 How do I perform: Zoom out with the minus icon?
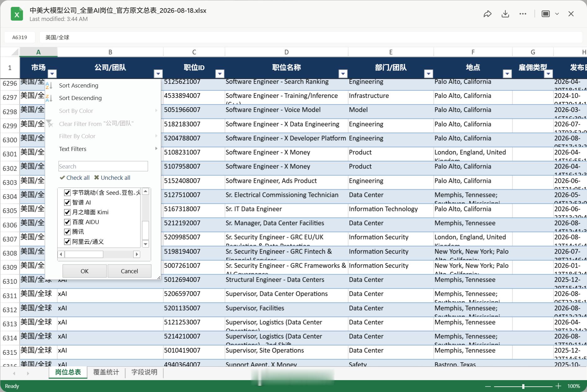pyautogui.click(x=487, y=386)
